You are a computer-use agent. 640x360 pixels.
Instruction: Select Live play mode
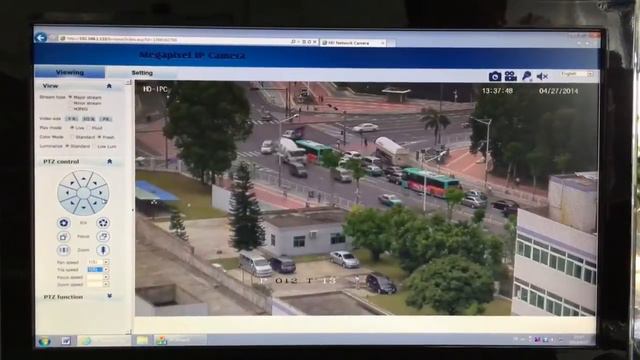(72, 128)
